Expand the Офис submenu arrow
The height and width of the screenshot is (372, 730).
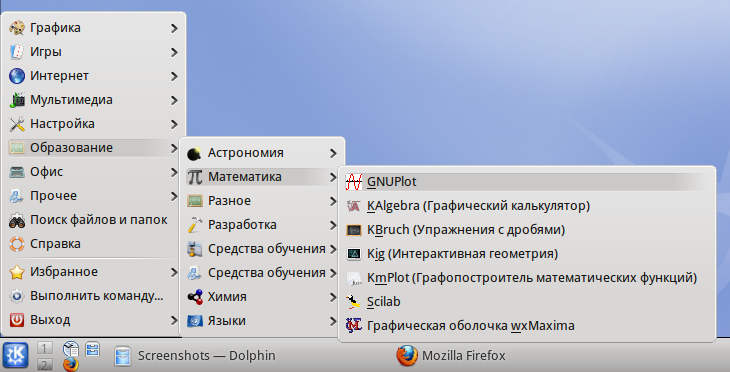[174, 172]
